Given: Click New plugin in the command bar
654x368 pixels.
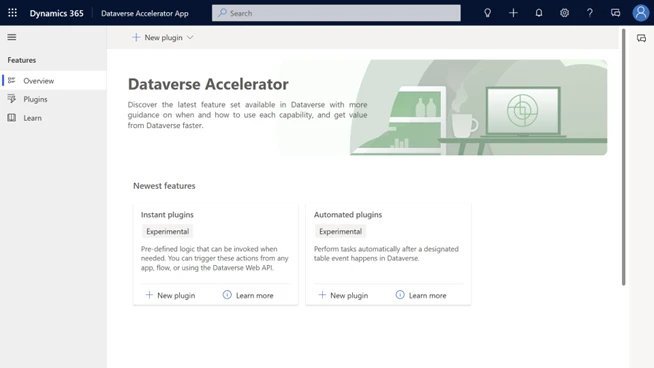Looking at the screenshot, I should [x=163, y=38].
